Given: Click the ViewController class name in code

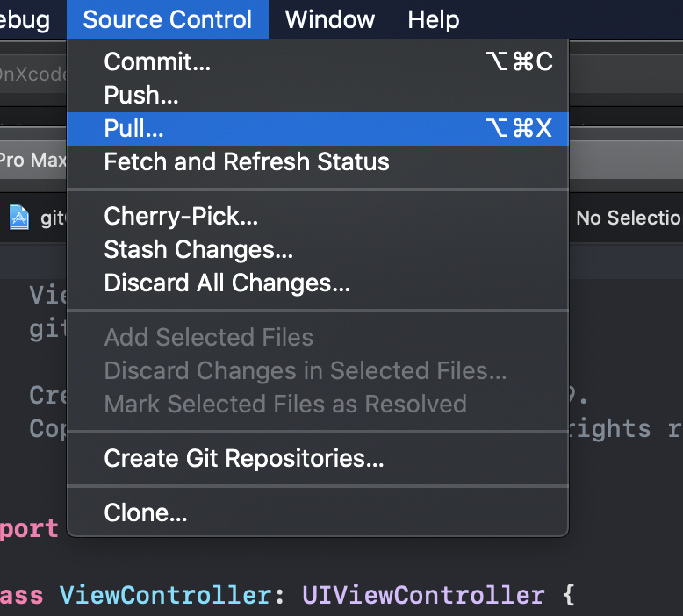Looking at the screenshot, I should click(x=166, y=596).
